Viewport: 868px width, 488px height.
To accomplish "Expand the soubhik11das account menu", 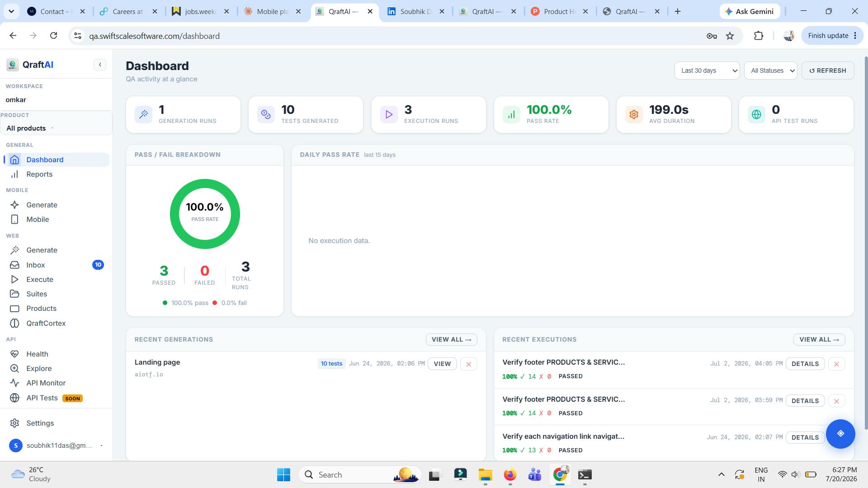I will [57, 445].
